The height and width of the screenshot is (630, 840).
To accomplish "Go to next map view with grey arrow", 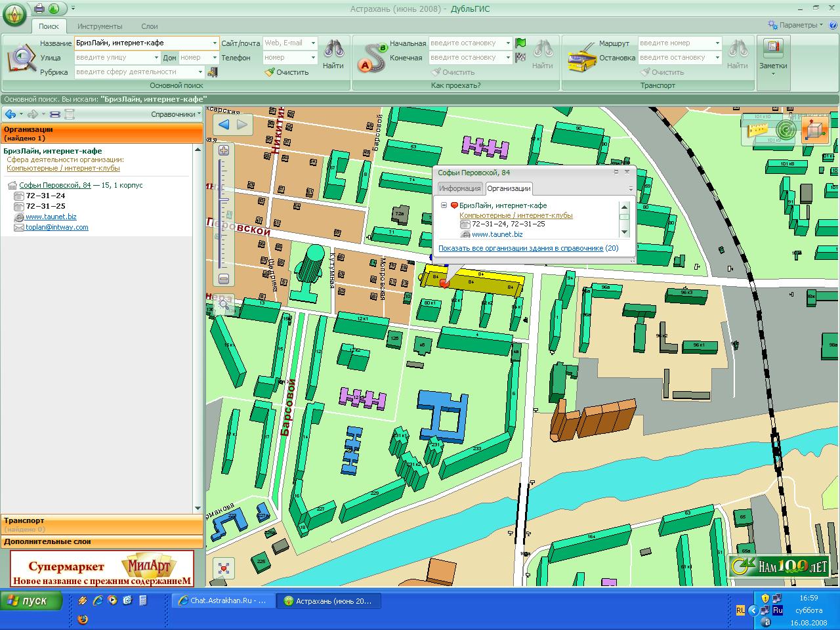I will (x=242, y=125).
